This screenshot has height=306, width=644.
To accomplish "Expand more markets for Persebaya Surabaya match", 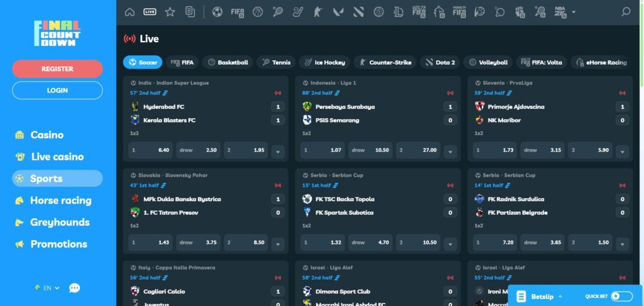I will pos(450,151).
